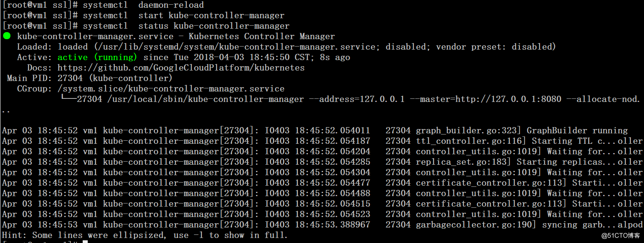Click the green service status dot
The height and width of the screenshot is (243, 644).
[7, 36]
